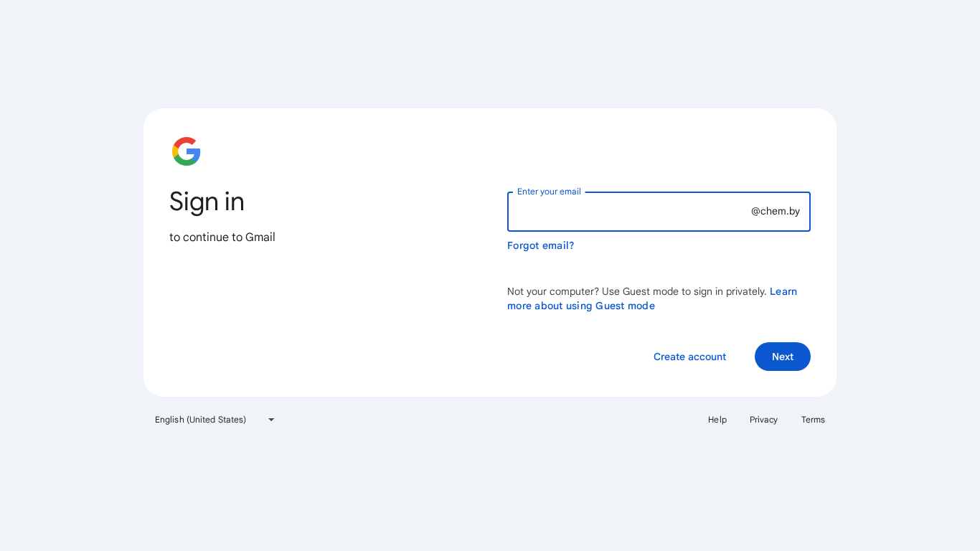Click the Google logo
This screenshot has width=980, height=551.
(x=187, y=151)
